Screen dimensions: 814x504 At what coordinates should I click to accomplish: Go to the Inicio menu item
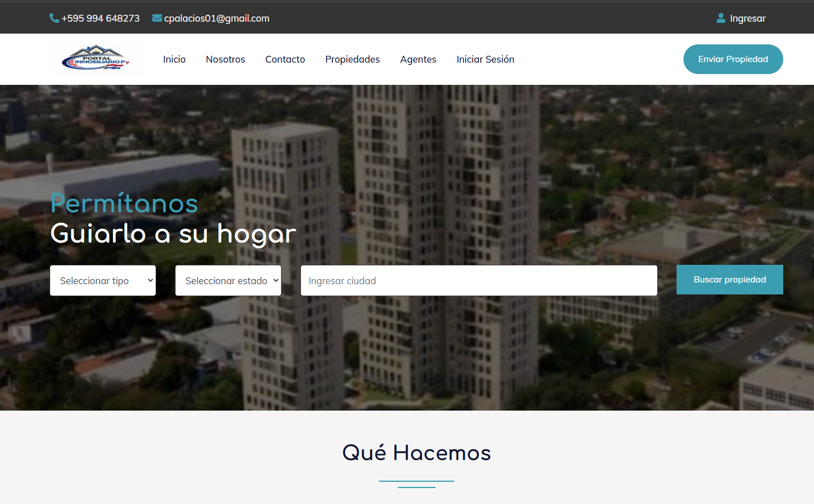[x=174, y=59]
